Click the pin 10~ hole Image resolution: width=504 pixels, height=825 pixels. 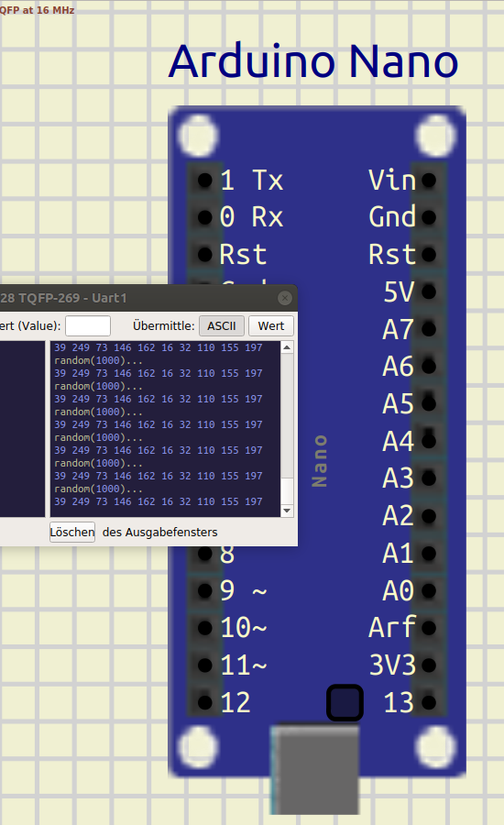click(204, 628)
